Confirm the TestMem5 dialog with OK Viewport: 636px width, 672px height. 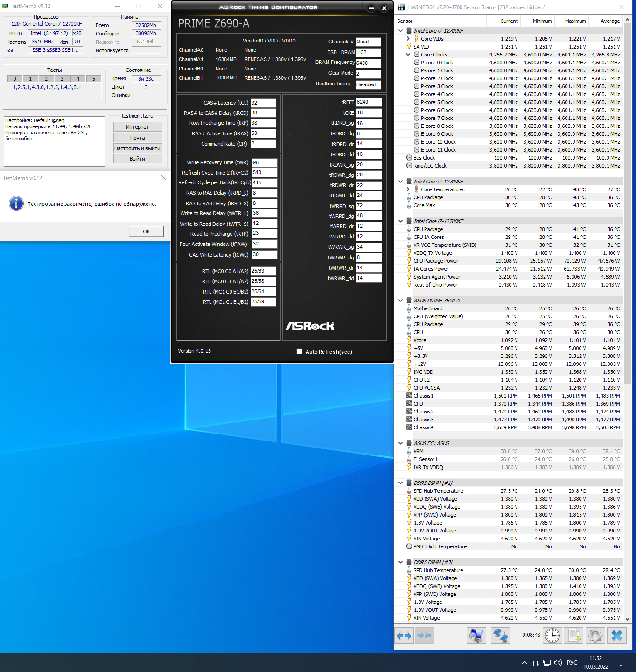[x=147, y=231]
